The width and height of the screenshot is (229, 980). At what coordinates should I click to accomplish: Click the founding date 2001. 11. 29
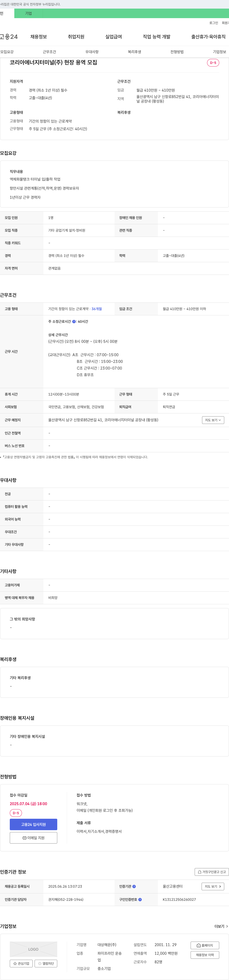click(x=166, y=945)
